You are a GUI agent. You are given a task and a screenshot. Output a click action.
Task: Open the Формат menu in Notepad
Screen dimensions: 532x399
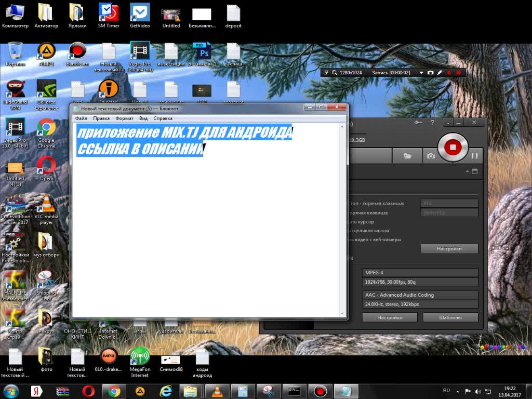(124, 118)
